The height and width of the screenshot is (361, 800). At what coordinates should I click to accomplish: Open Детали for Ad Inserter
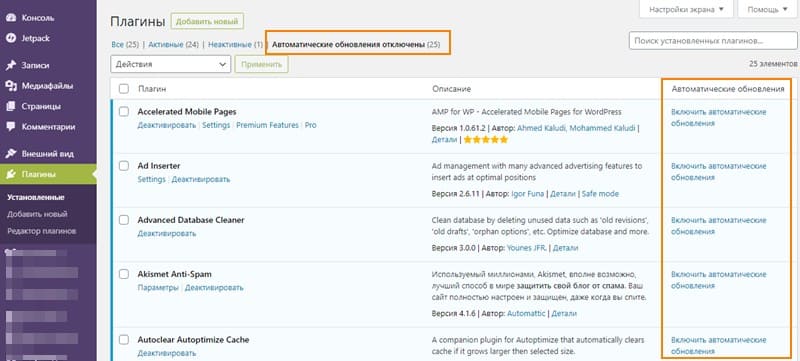(563, 194)
